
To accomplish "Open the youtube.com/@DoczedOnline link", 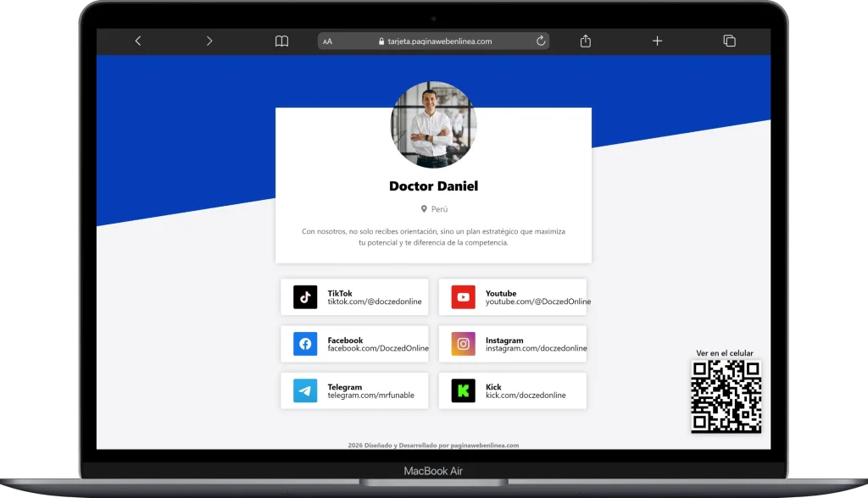I will [x=537, y=302].
